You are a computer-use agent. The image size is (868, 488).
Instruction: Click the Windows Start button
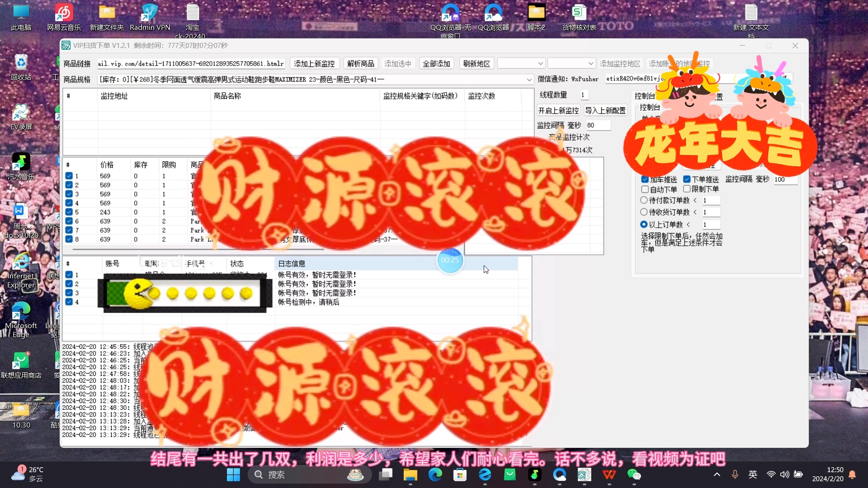pos(233,474)
